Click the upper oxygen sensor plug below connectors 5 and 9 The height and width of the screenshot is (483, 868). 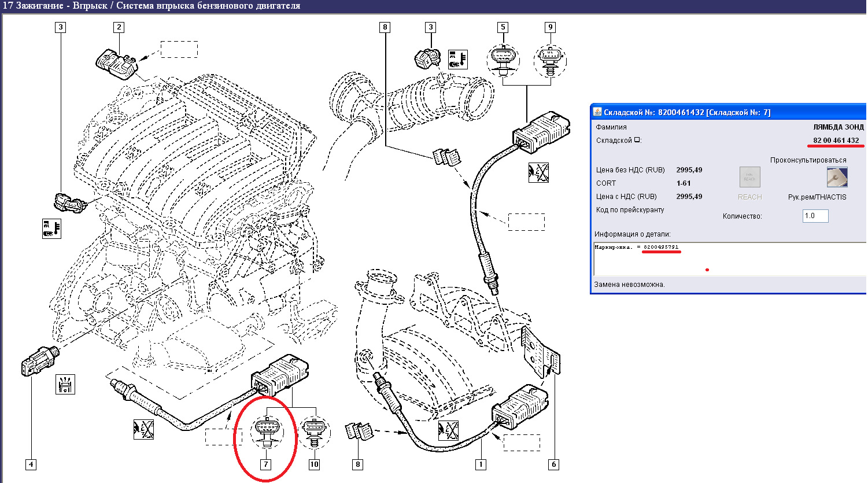coord(541,132)
